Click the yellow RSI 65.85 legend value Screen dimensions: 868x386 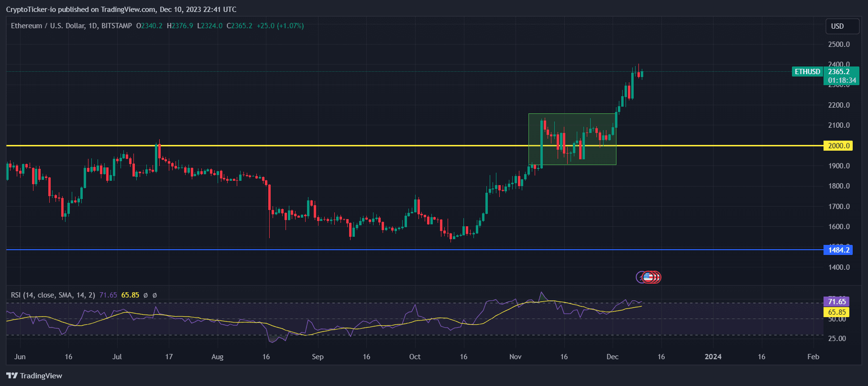pos(130,295)
